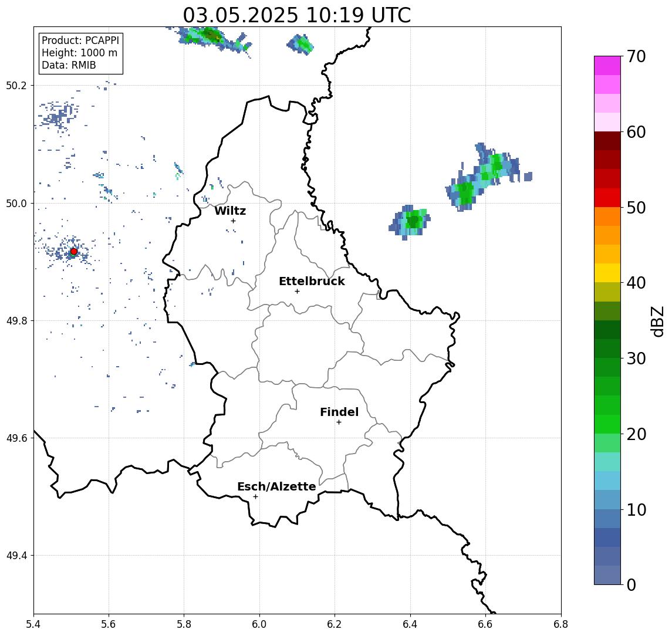Click the latitude tick label 50.2
This screenshot has height=636, width=672.
(16, 85)
